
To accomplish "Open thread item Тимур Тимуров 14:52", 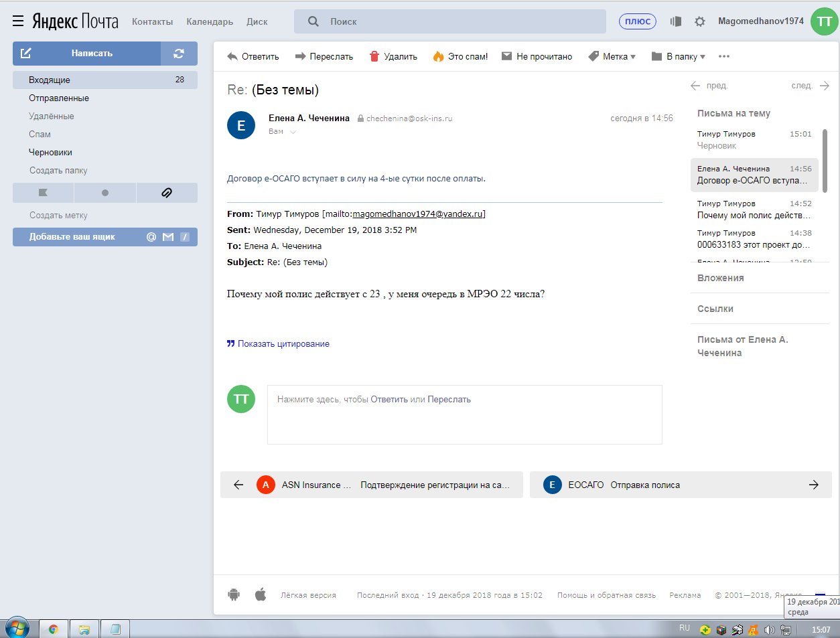I will [754, 209].
